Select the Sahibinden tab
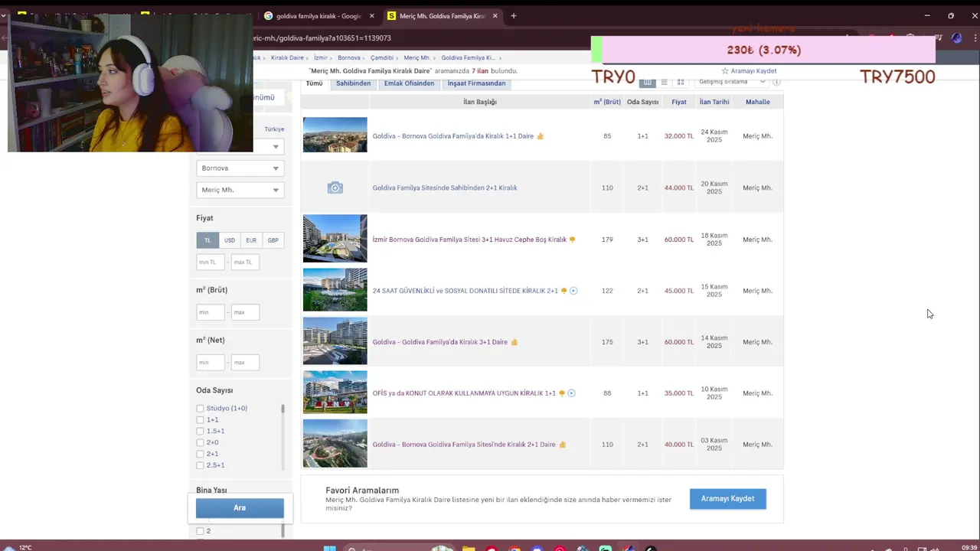Viewport: 980px width, 551px height. click(x=353, y=83)
